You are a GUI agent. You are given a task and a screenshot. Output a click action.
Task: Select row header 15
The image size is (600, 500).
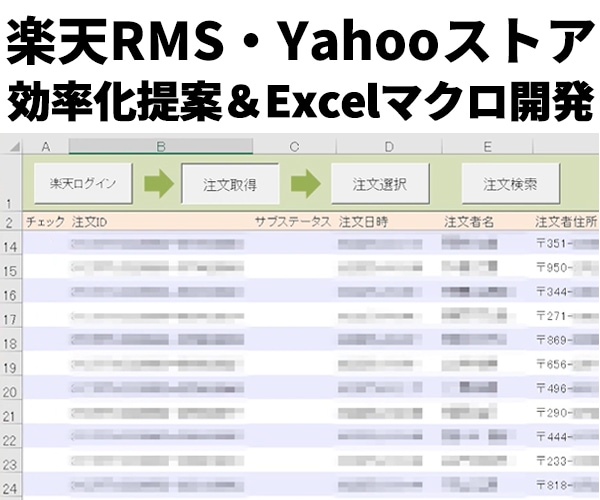[x=11, y=268]
